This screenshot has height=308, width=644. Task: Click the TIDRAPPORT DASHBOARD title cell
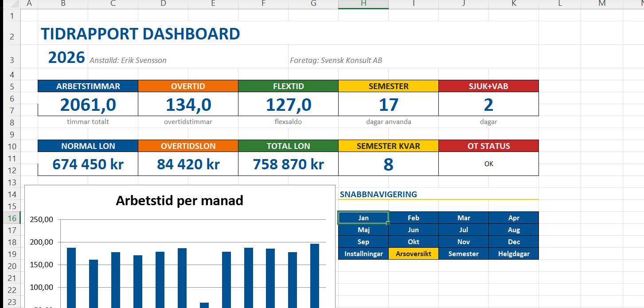pos(141,34)
